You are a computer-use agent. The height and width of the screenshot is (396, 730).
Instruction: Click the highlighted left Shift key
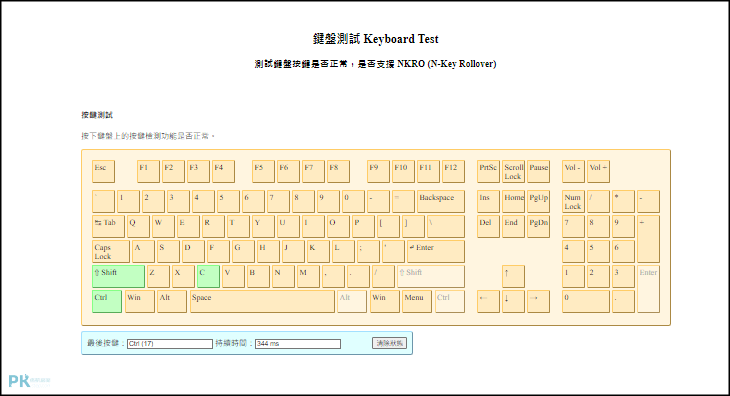tap(118, 276)
